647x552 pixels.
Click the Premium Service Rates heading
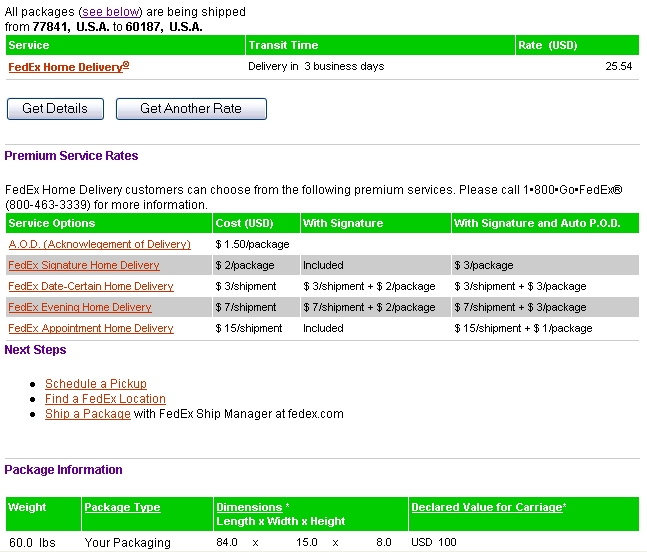point(71,156)
